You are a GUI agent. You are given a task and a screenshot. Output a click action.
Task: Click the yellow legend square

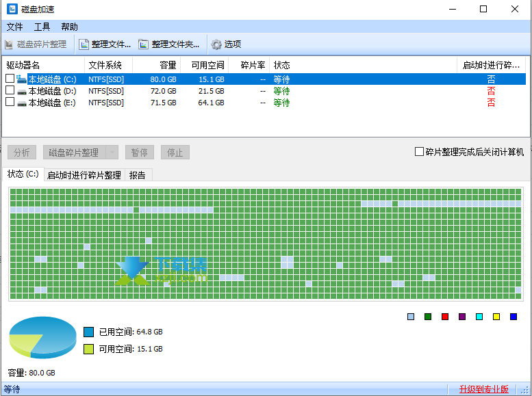tap(496, 317)
